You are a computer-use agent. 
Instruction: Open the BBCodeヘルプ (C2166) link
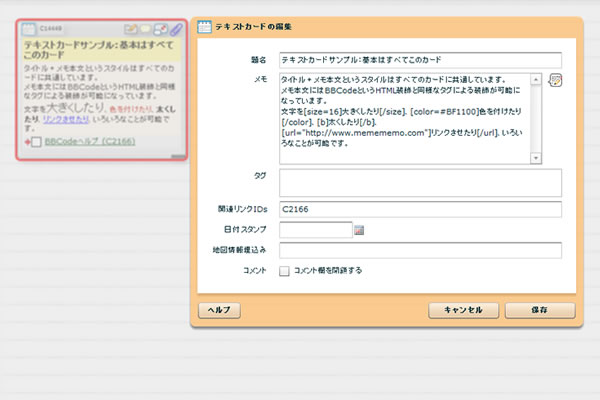coord(90,142)
